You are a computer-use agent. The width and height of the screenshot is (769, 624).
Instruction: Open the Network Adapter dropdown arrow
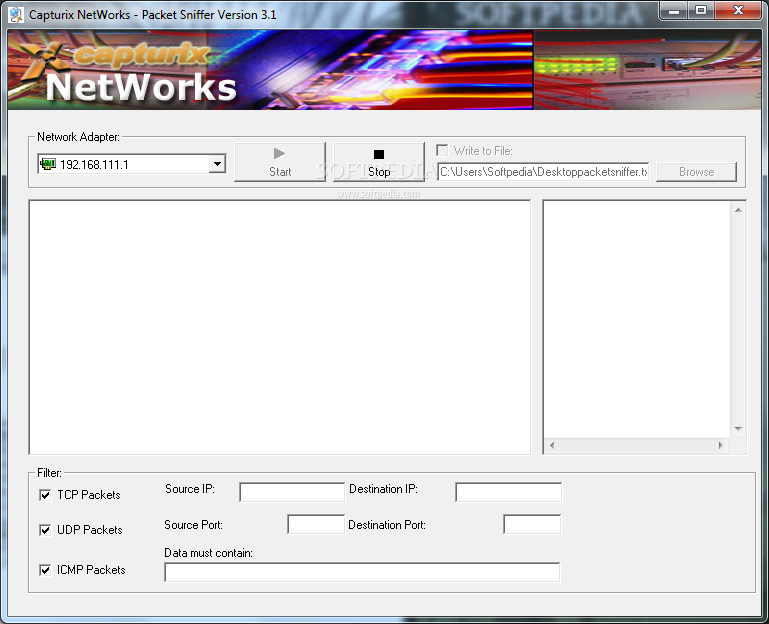(217, 164)
